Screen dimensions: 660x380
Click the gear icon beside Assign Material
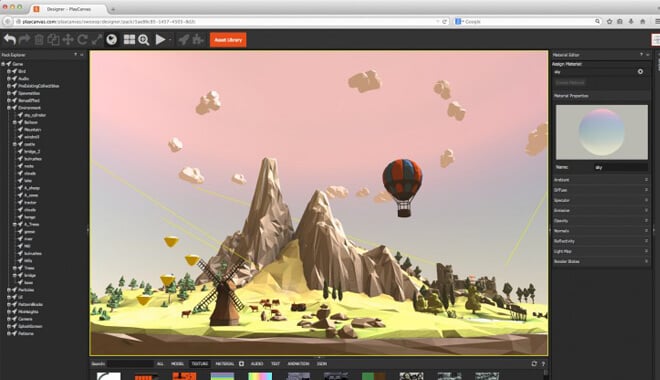[x=640, y=72]
